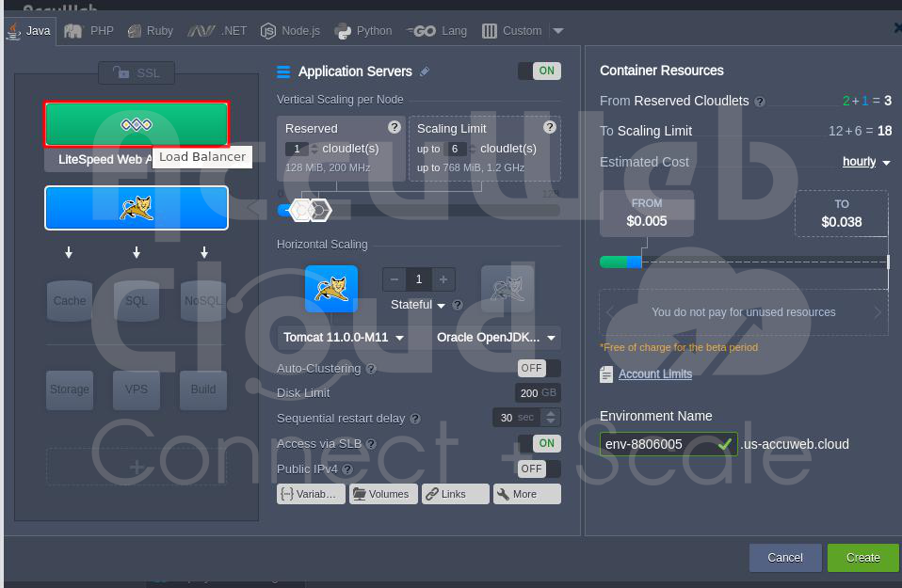Open the Account Limits link

click(x=654, y=374)
